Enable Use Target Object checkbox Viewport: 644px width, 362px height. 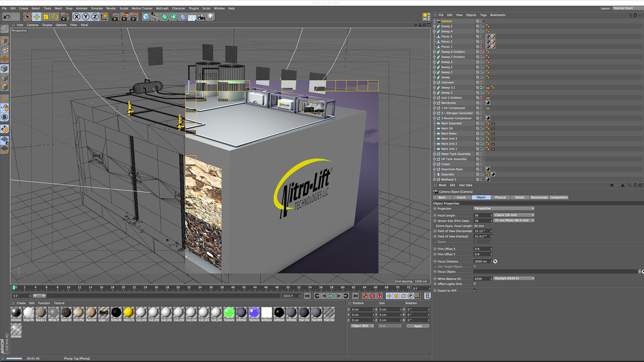point(475,266)
